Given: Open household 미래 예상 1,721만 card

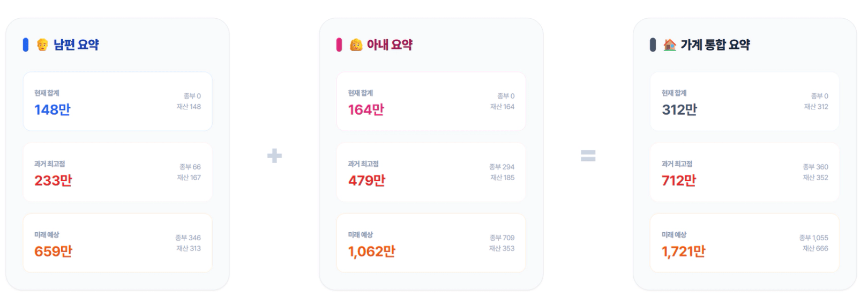Looking at the screenshot, I should pyautogui.click(x=744, y=243).
